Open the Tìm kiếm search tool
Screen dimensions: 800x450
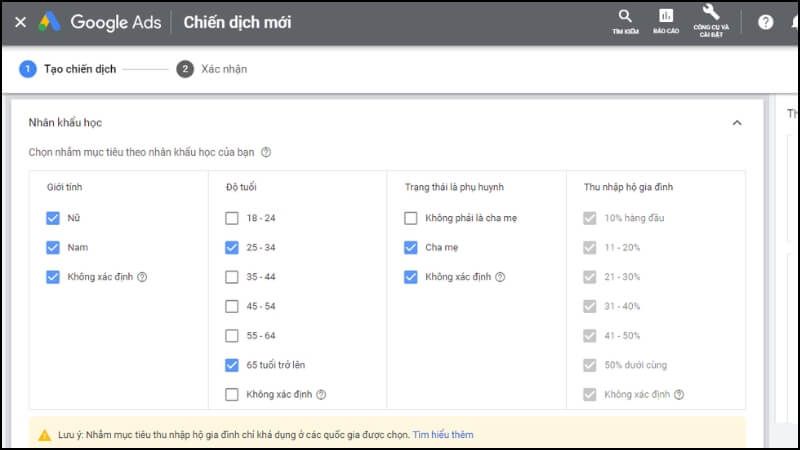[625, 21]
